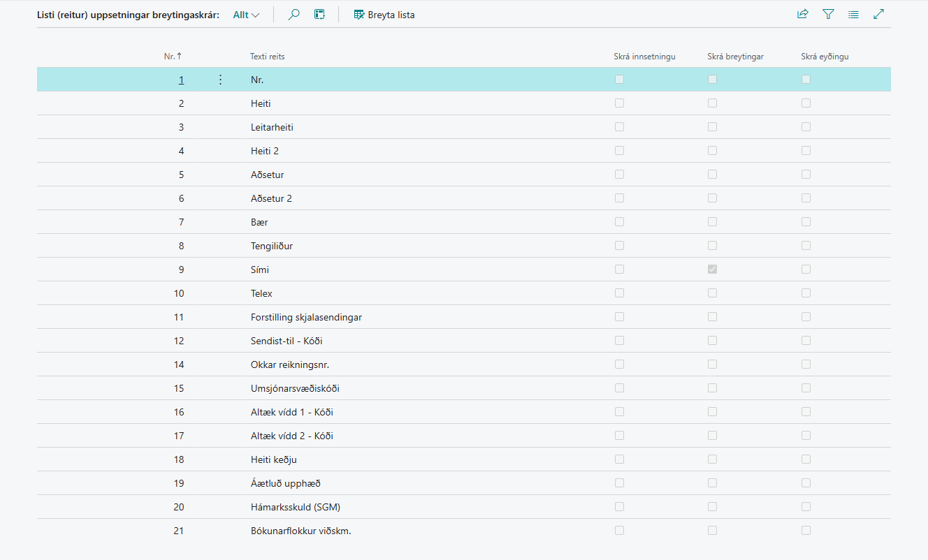Click the Share icon in the top bar
Screen dimensions: 928x560
coord(803,14)
